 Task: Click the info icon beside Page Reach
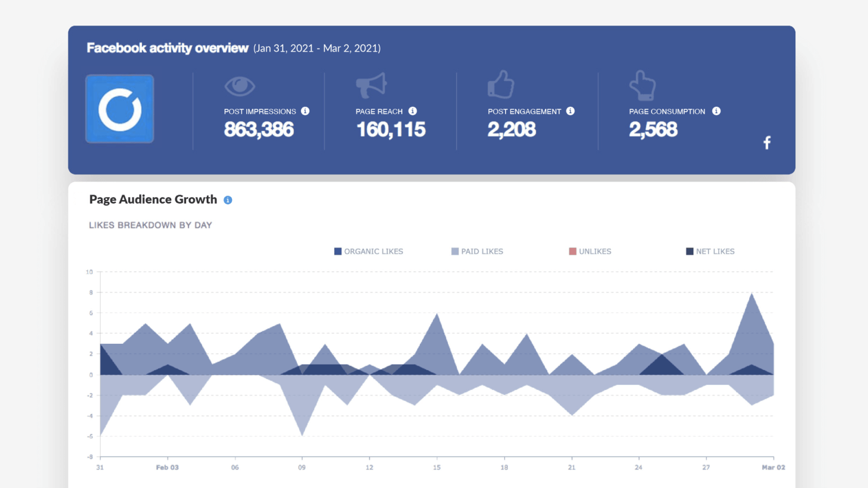411,111
